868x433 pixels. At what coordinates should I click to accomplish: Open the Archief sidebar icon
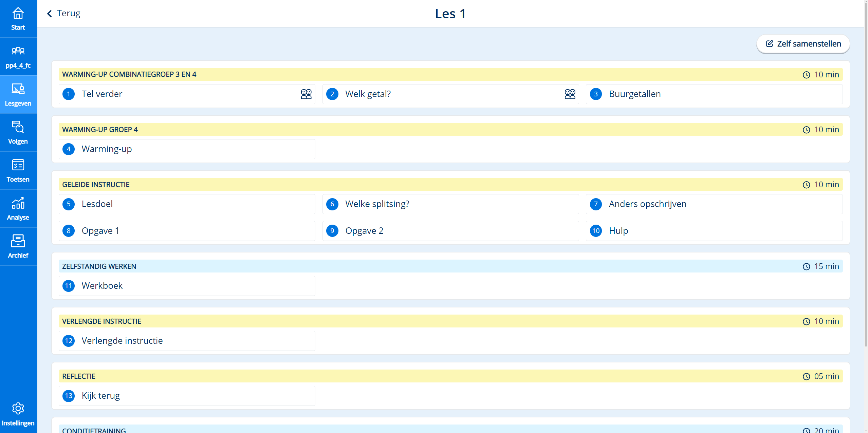[18, 241]
